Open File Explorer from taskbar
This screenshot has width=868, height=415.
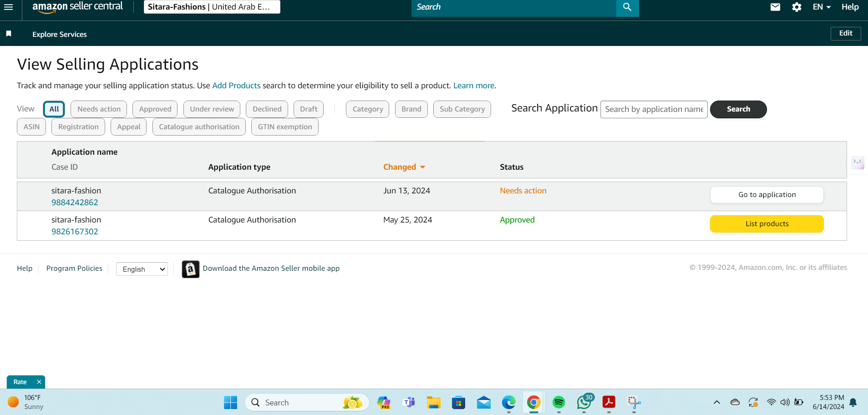(x=433, y=402)
